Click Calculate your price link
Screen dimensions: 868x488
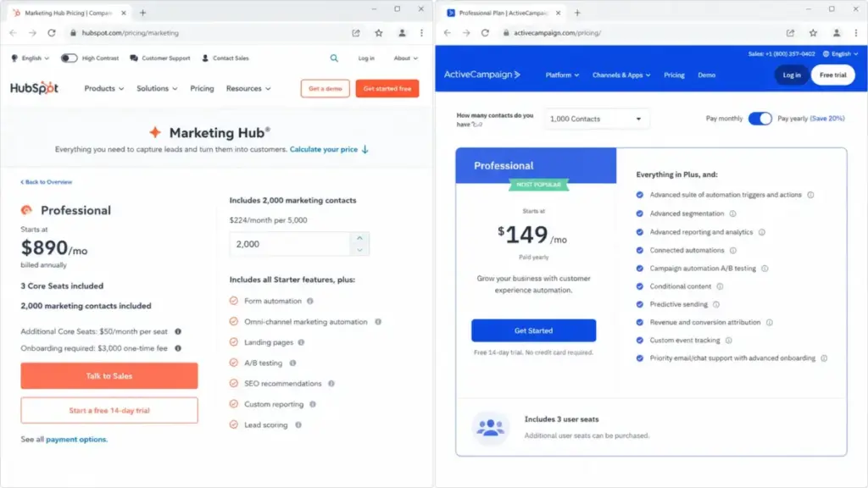[x=329, y=149]
